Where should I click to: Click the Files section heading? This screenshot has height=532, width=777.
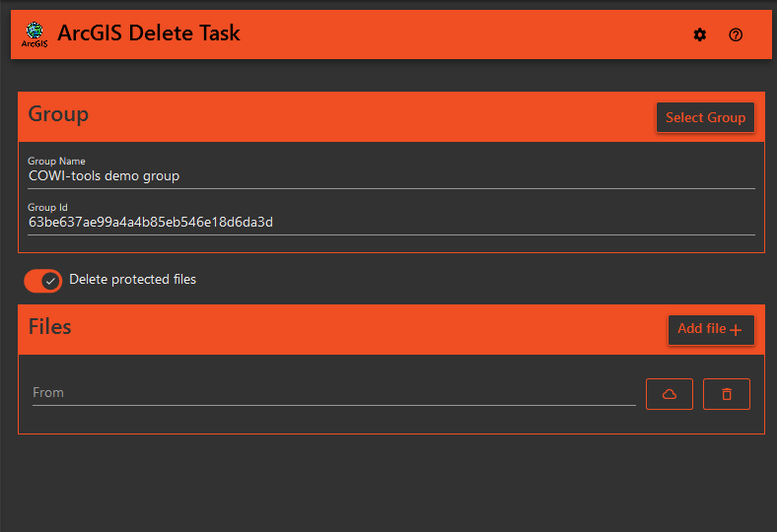click(49, 327)
